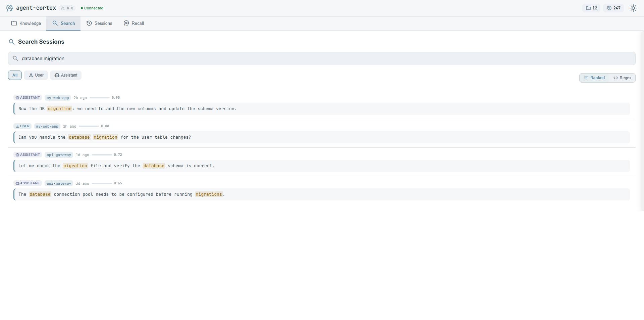Select the User role filter
Screen dimensions: 644x320
(x=36, y=75)
